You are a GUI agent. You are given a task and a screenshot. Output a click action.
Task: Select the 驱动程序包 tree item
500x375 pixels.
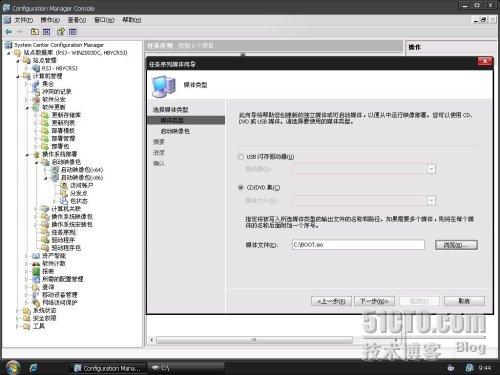pyautogui.click(x=66, y=248)
